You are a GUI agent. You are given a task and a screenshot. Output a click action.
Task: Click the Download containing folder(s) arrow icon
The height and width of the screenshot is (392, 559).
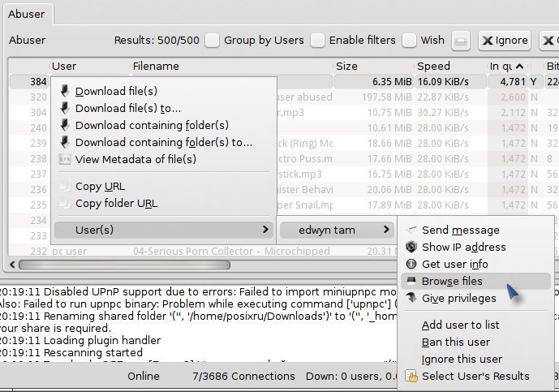65,125
